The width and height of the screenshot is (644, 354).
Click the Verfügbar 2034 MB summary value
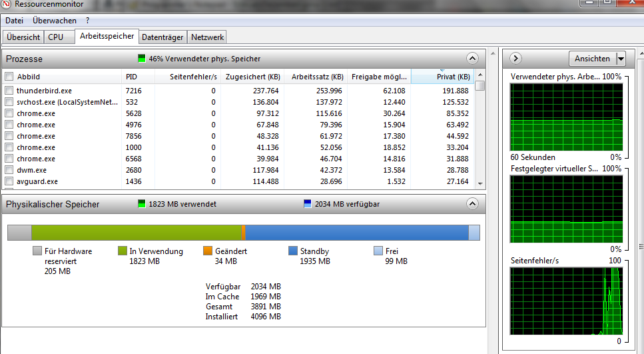coord(266,286)
